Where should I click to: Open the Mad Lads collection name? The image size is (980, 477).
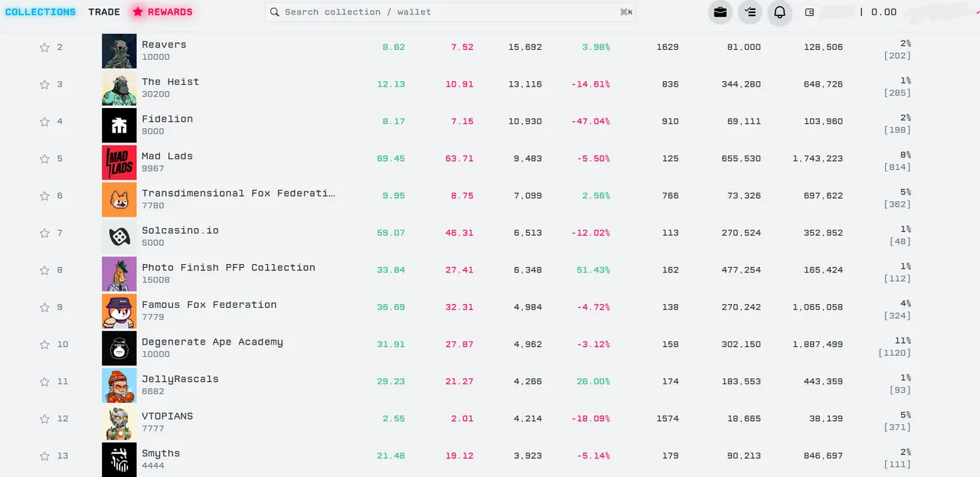pyautogui.click(x=167, y=156)
